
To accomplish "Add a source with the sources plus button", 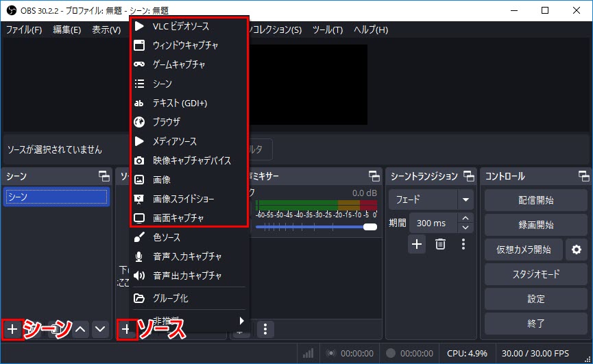I will point(126,329).
